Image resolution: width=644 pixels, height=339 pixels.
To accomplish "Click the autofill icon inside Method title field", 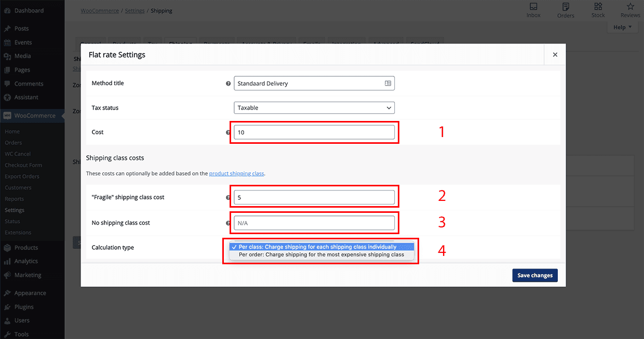I will click(x=388, y=83).
